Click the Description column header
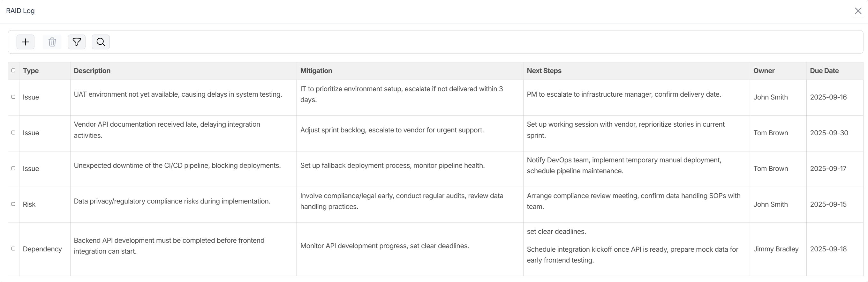Viewport: 868px width, 282px height. click(x=92, y=71)
